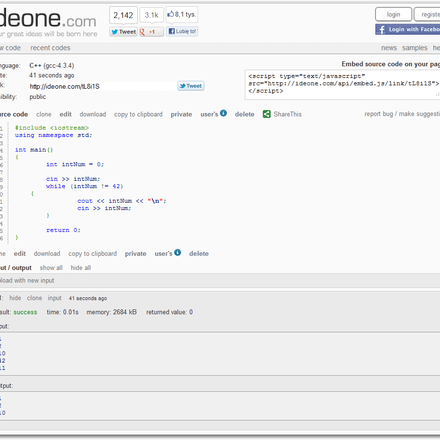This screenshot has width=440, height=440.
Task: Click the Login with Facebook button
Action: pyautogui.click(x=407, y=30)
